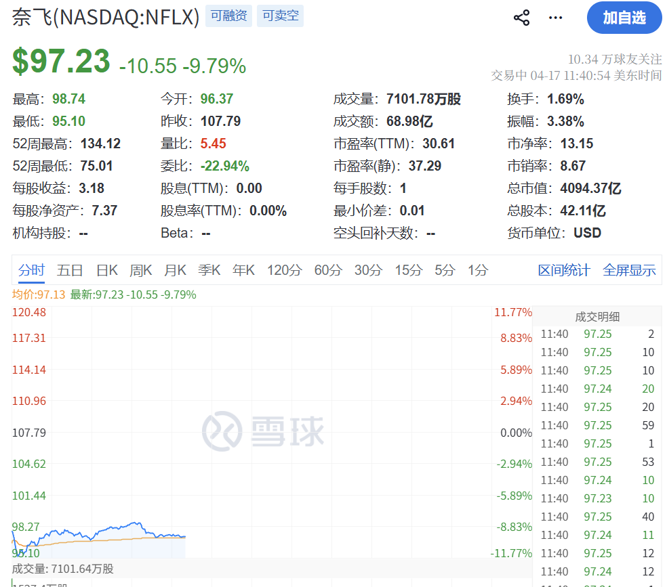Click the 可卖空 tag
The height and width of the screenshot is (587, 667).
280,17
